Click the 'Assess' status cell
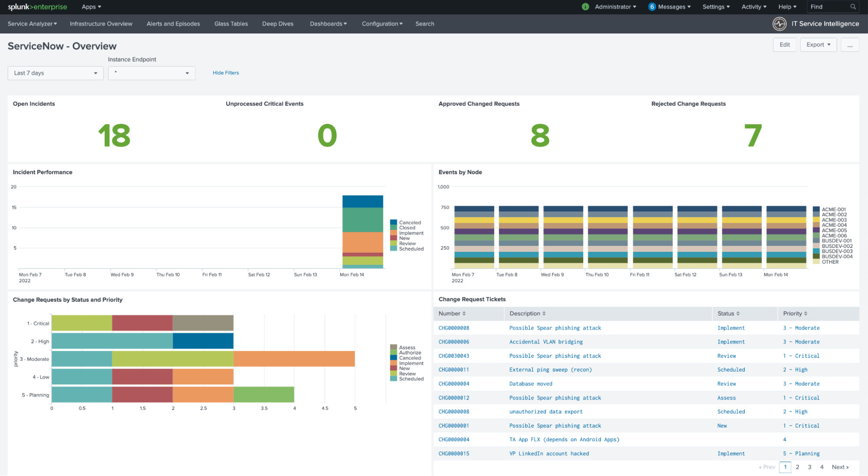Screen dimensions: 868x476 pos(726,398)
